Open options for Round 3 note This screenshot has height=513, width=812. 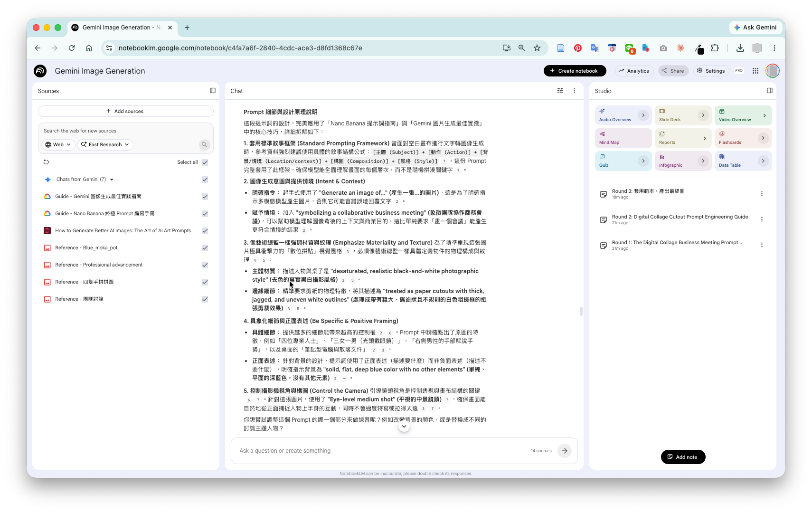tap(762, 194)
